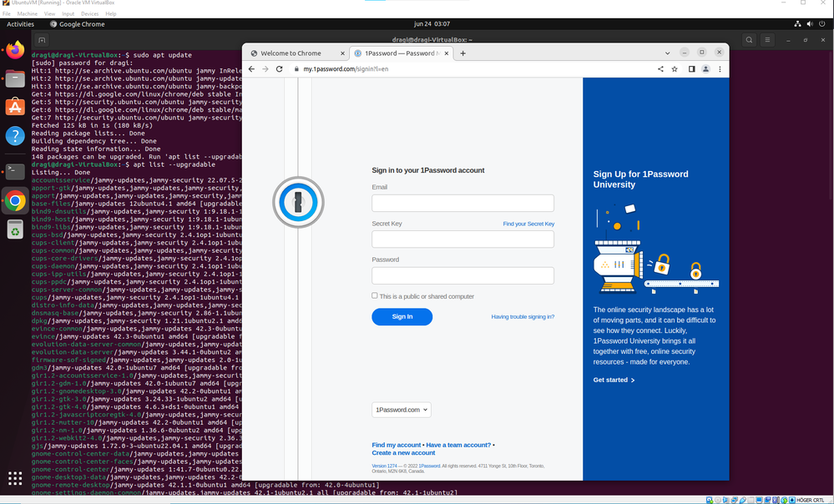Open the Chrome profile avatar icon
The image size is (834, 504).
pyautogui.click(x=705, y=69)
